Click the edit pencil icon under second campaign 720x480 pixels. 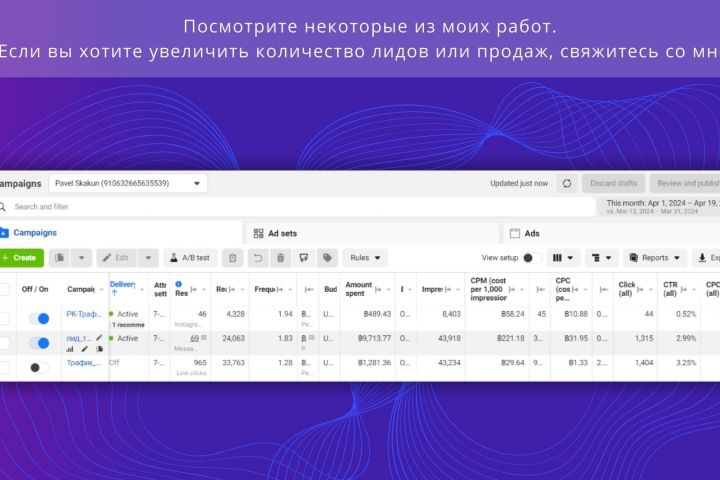[x=84, y=349]
